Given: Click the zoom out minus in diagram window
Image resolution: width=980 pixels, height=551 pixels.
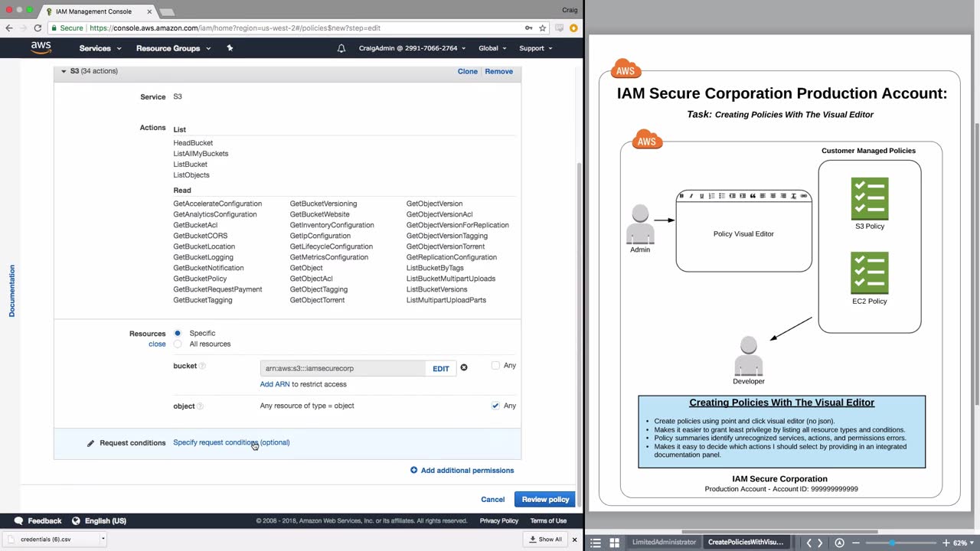Looking at the screenshot, I should click(856, 543).
